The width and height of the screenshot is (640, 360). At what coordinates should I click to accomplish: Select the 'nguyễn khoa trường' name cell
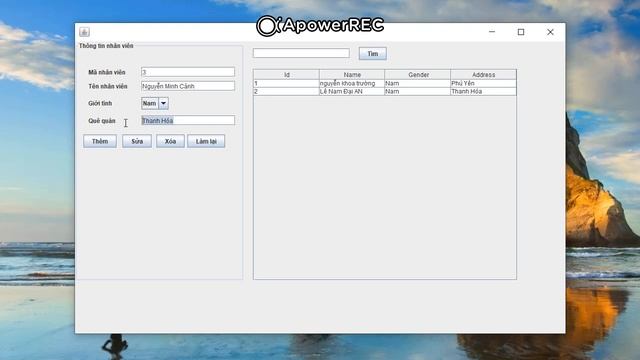coord(352,83)
